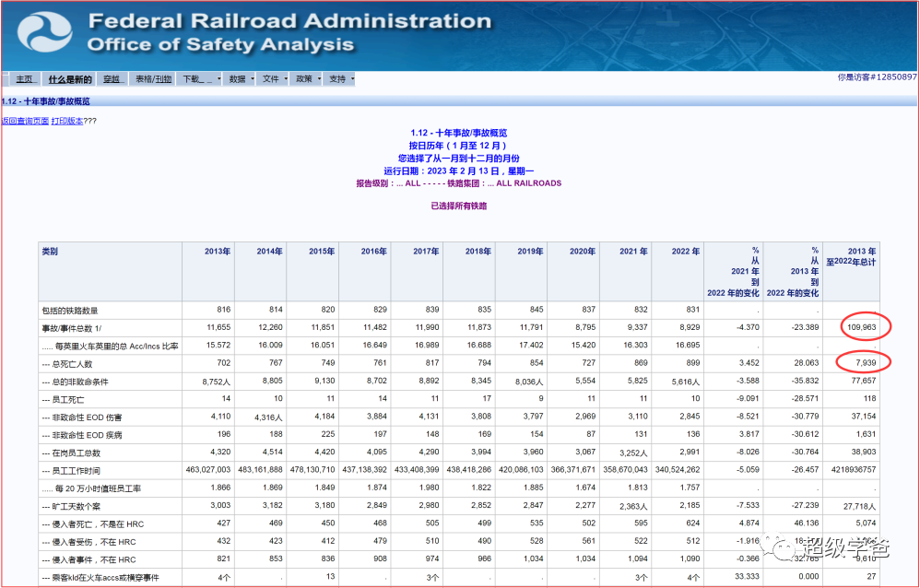Select the 总死亡人数 row label

(67, 364)
